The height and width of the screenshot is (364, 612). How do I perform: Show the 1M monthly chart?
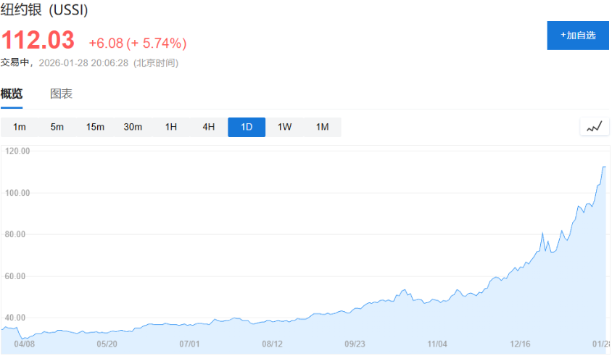[322, 127]
